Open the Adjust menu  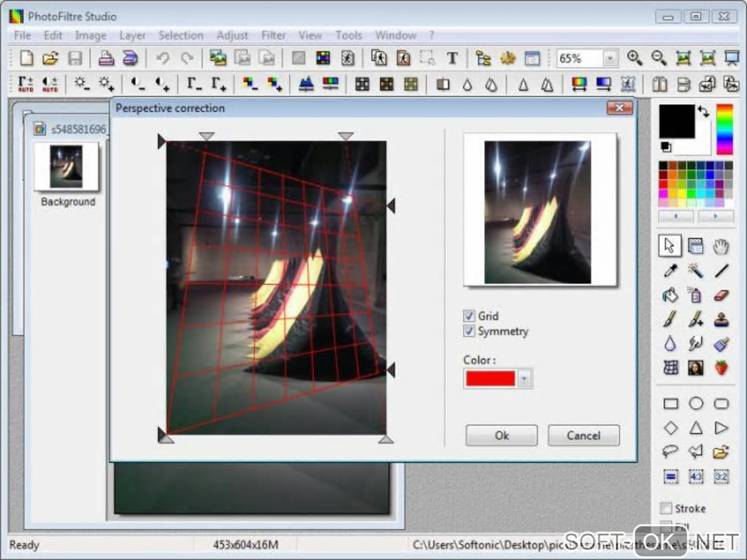(232, 35)
